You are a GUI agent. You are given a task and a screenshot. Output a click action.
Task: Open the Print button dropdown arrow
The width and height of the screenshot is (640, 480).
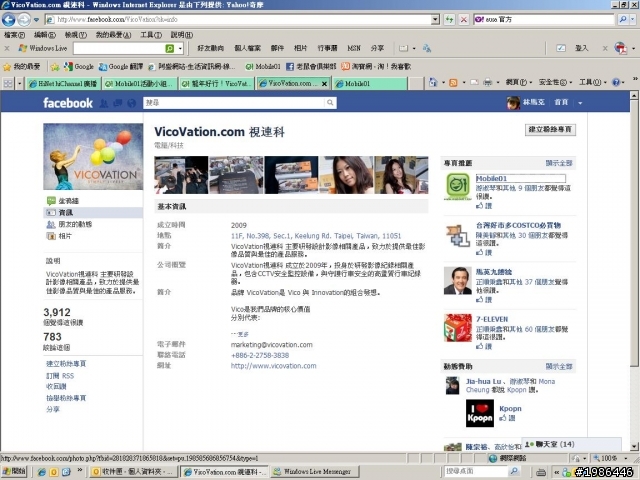[x=498, y=83]
